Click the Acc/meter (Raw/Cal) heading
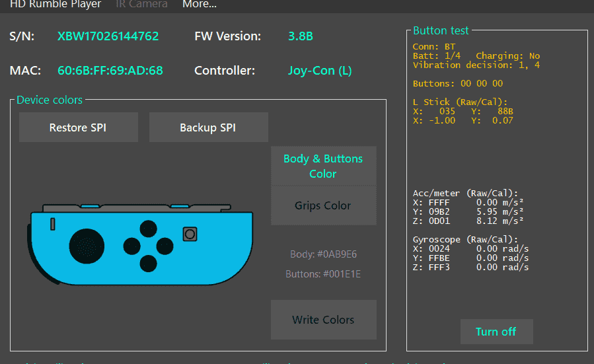The height and width of the screenshot is (364, 594). (465, 193)
